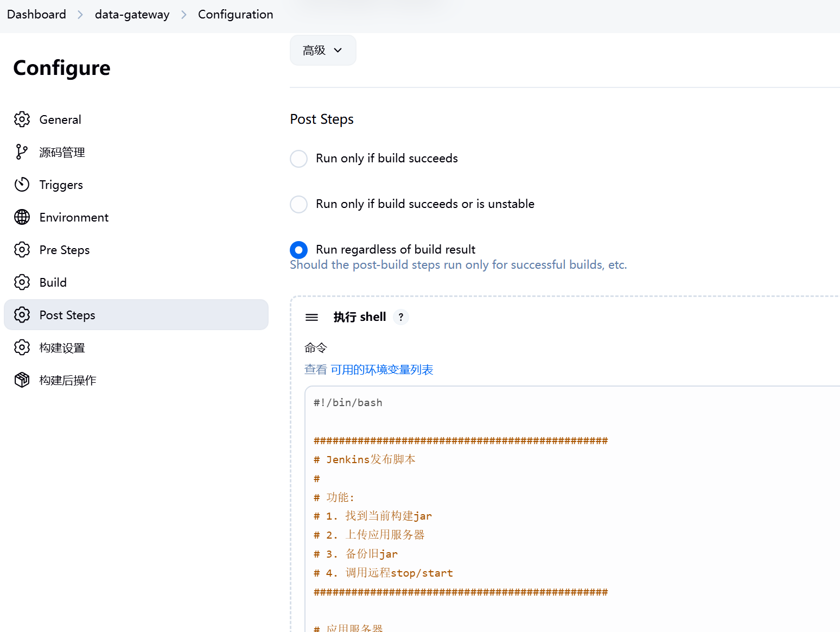Click the 命令 field label
The width and height of the screenshot is (840, 632).
pos(316,347)
